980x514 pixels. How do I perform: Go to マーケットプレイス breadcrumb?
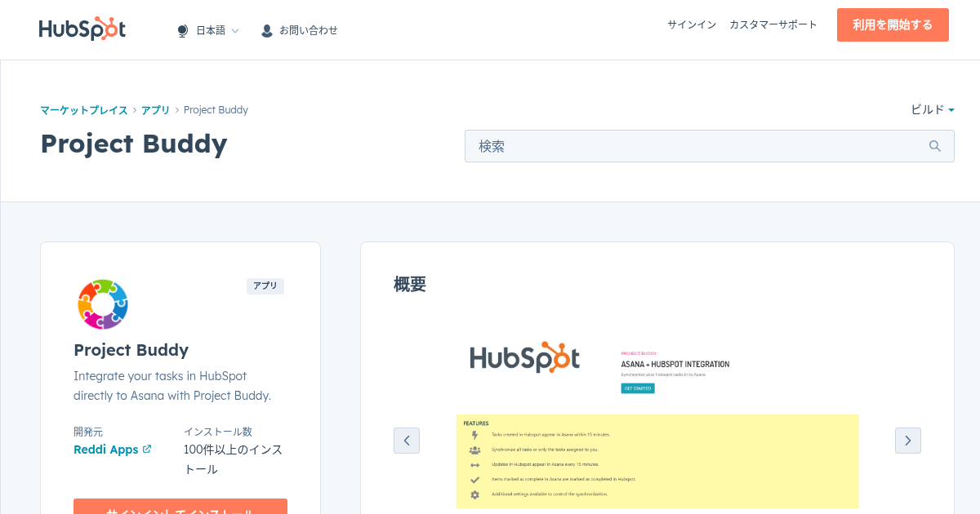84,110
